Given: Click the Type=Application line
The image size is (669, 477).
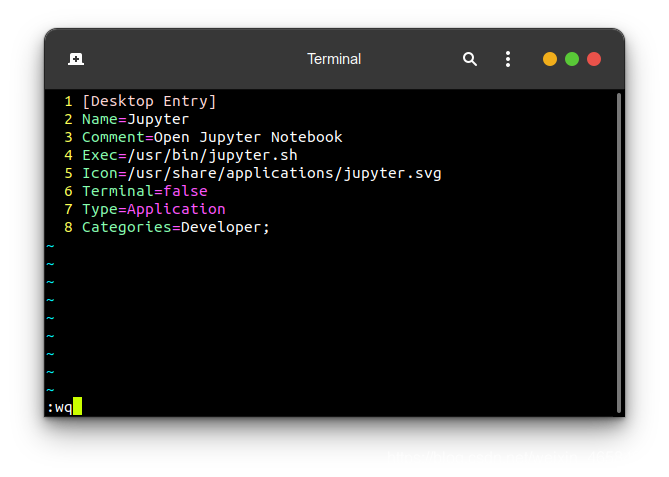Looking at the screenshot, I should 154,209.
